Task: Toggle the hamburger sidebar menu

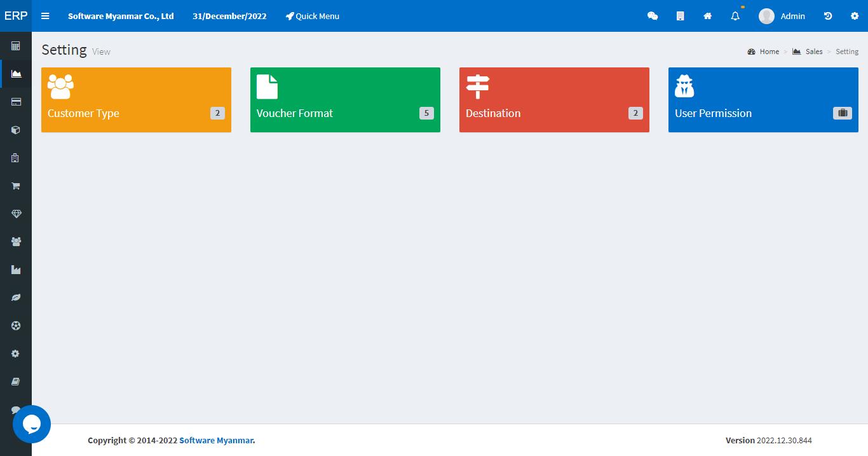Action: (x=45, y=16)
